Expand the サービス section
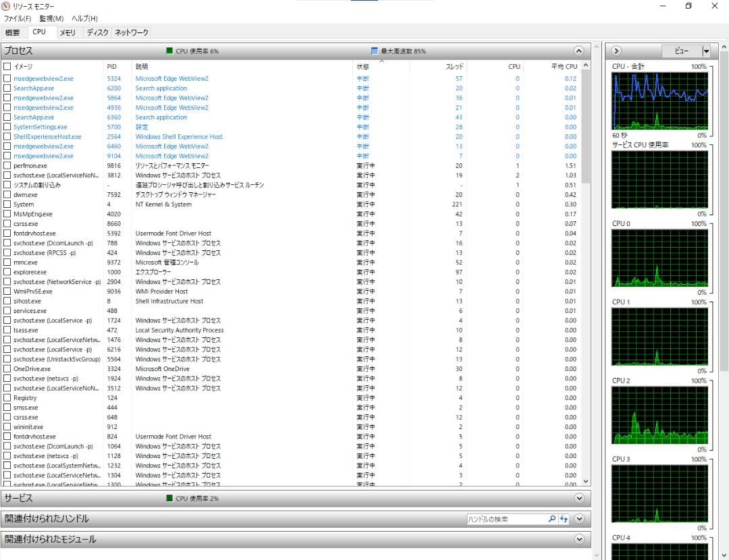The width and height of the screenshot is (729, 560). point(578,498)
